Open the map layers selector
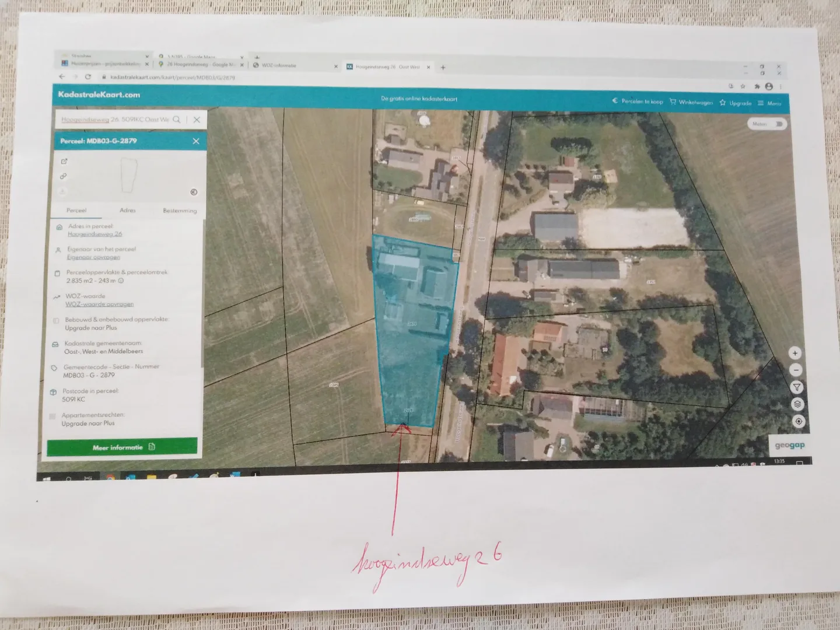The width and height of the screenshot is (840, 630). 797,404
